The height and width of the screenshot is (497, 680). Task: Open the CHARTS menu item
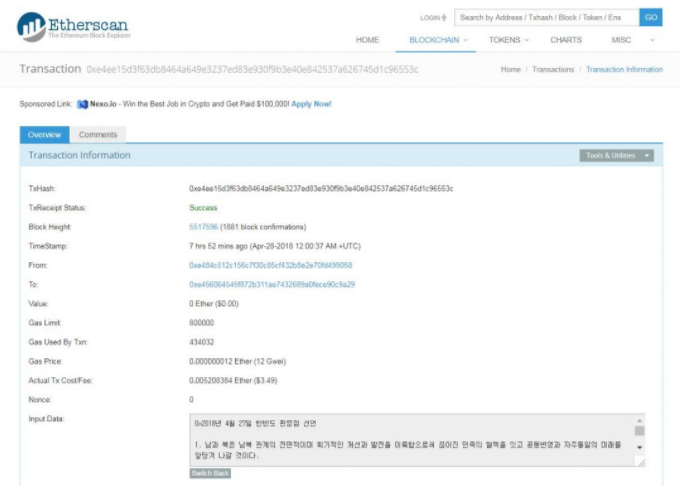[565, 40]
